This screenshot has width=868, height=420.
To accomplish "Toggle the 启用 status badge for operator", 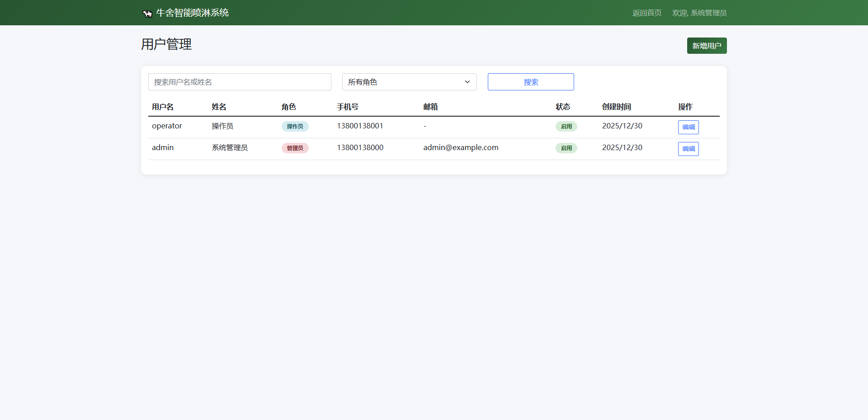I will tap(566, 126).
